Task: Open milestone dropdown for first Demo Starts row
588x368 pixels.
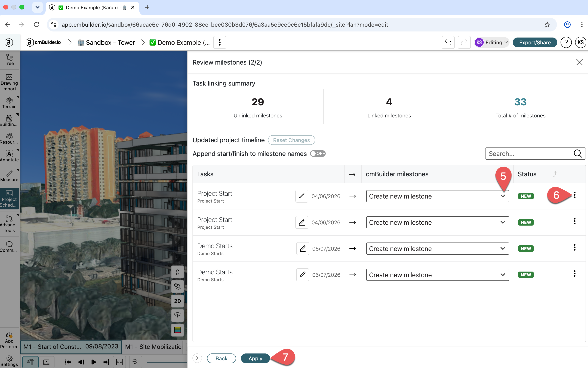Action: point(437,249)
